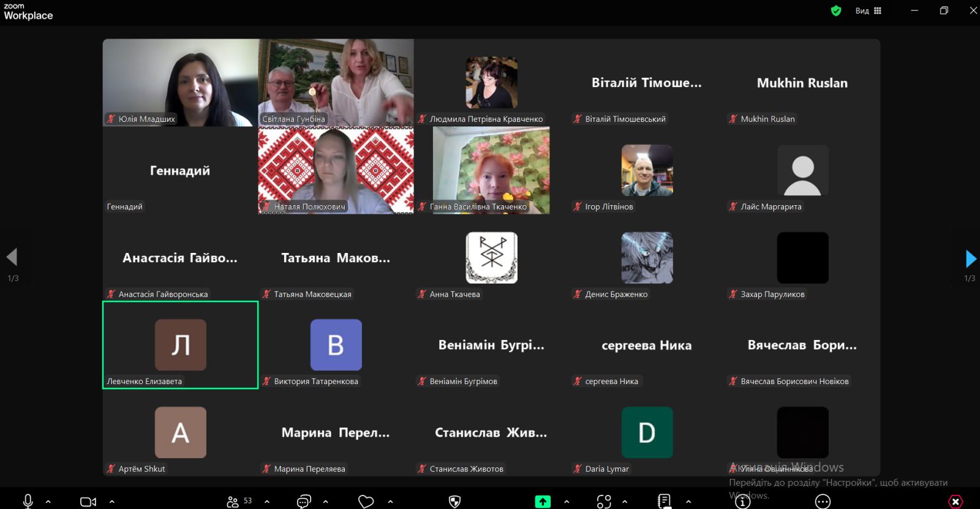980x509 pixels.
Task: Go to next gallery page with blue arrow
Action: pyautogui.click(x=970, y=258)
